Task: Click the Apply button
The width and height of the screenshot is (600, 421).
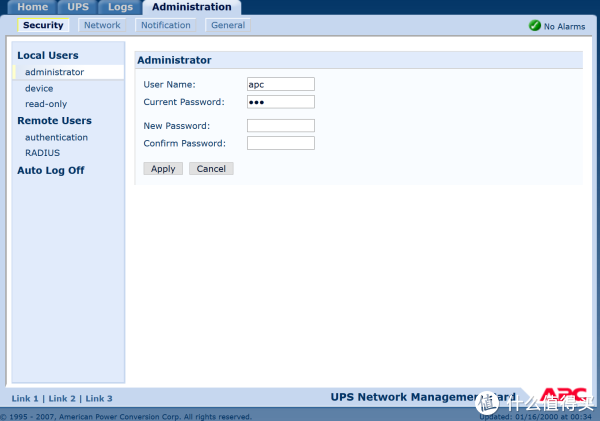Action: tap(163, 169)
